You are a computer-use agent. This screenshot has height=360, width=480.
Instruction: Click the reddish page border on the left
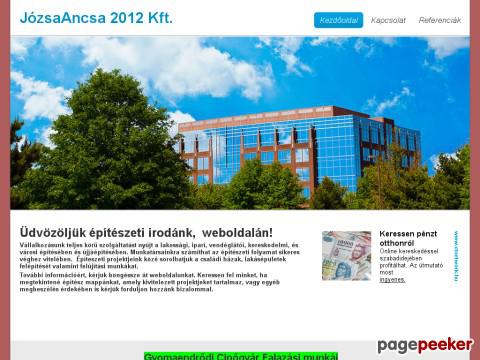point(5,180)
